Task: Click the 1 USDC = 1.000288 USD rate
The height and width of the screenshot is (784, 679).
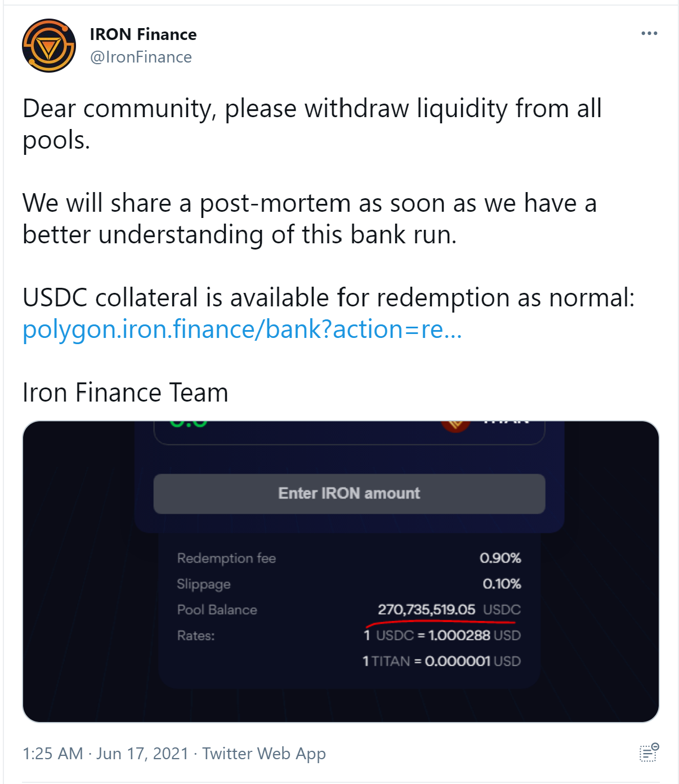Action: [x=442, y=635]
